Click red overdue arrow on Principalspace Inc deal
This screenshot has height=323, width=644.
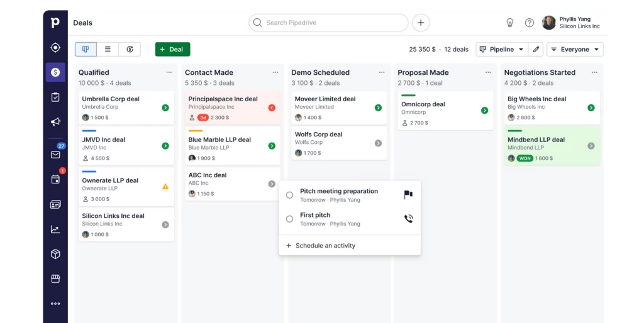(x=272, y=107)
